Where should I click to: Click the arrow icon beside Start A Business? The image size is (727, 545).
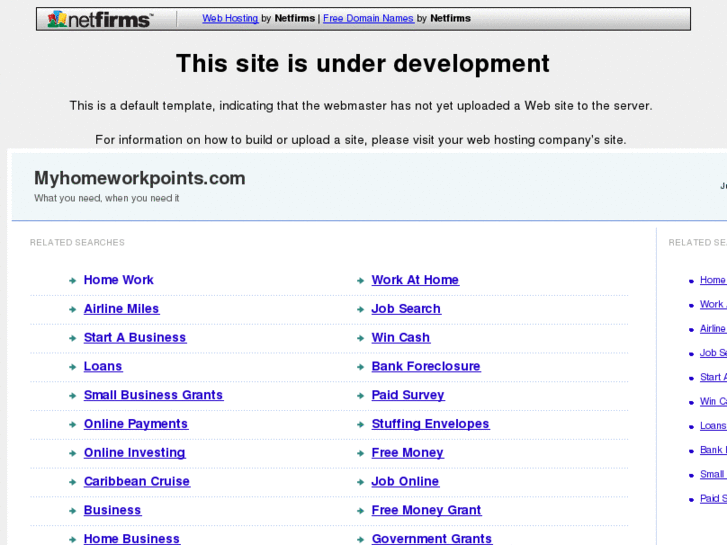(72, 338)
